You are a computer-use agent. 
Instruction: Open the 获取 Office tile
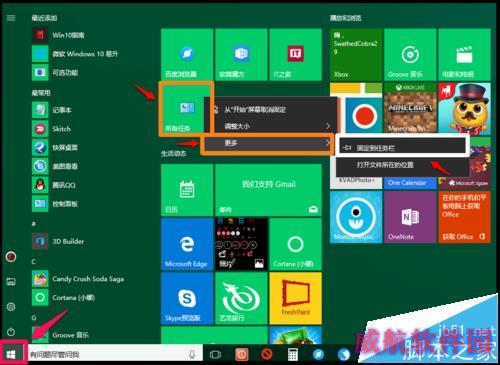(x=464, y=217)
